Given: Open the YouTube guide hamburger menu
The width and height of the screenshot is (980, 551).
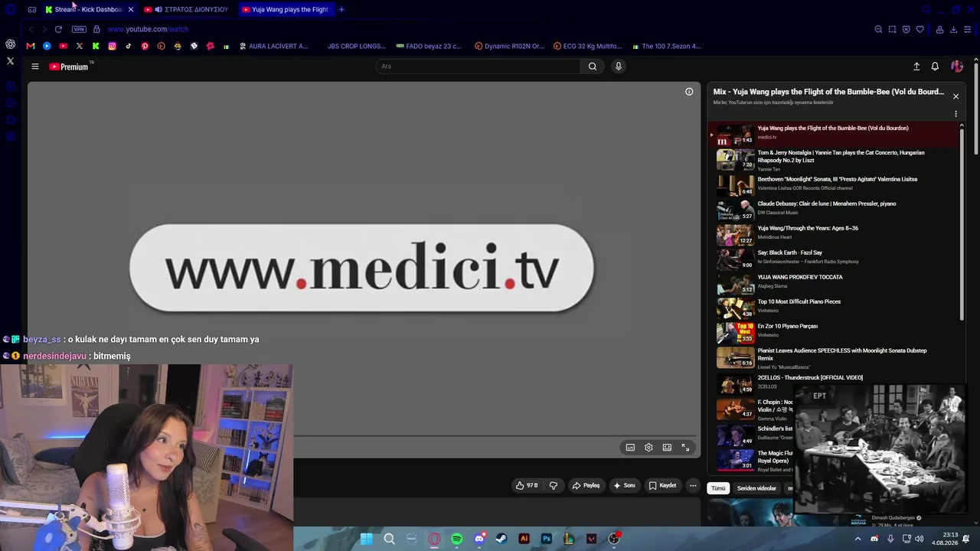Looking at the screenshot, I should [35, 67].
